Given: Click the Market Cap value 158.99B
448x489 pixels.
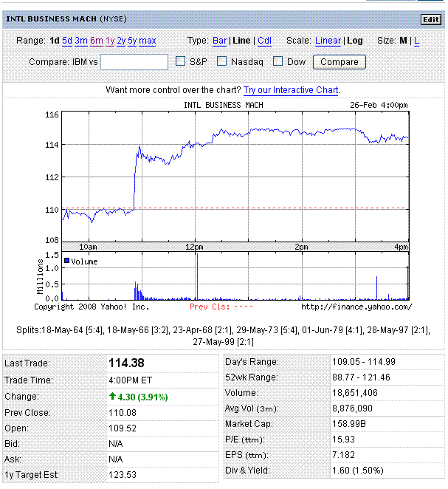Looking at the screenshot, I should pyautogui.click(x=349, y=424).
